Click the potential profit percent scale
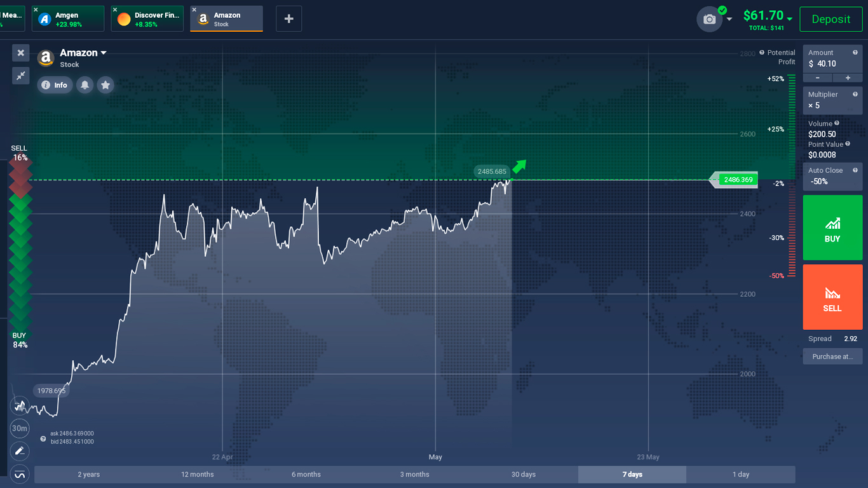868x488 pixels. point(792,176)
